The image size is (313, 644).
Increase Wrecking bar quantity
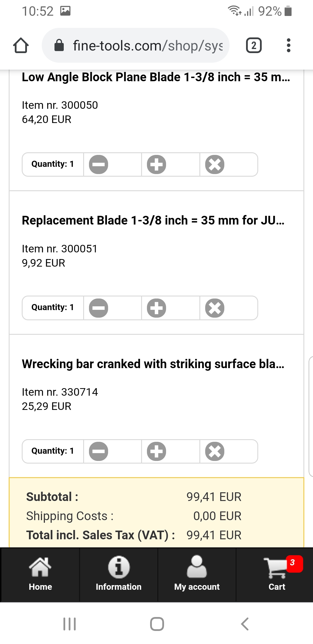click(156, 451)
